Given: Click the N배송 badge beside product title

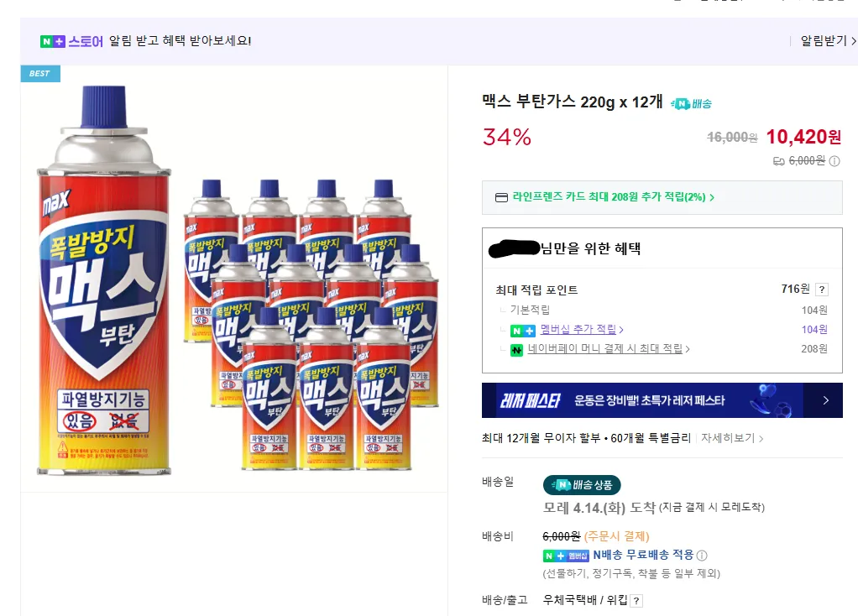Looking at the screenshot, I should coord(691,104).
